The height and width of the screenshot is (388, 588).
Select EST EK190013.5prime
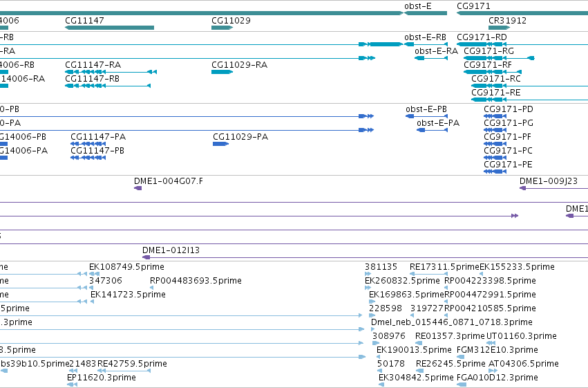pos(414,350)
